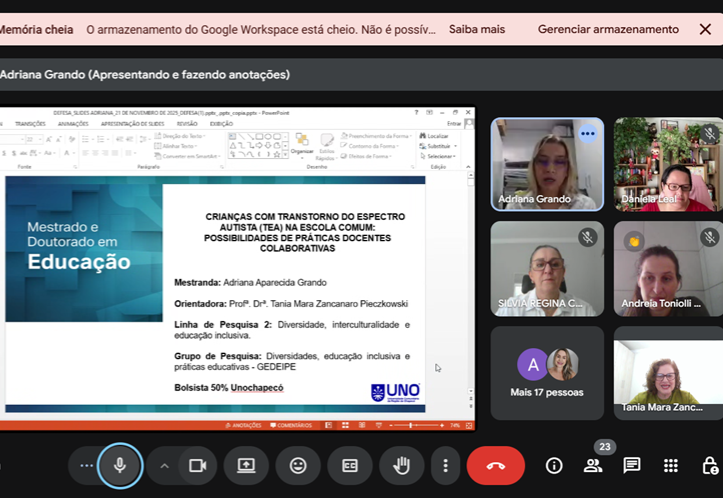Turn on closed captions

350,465
